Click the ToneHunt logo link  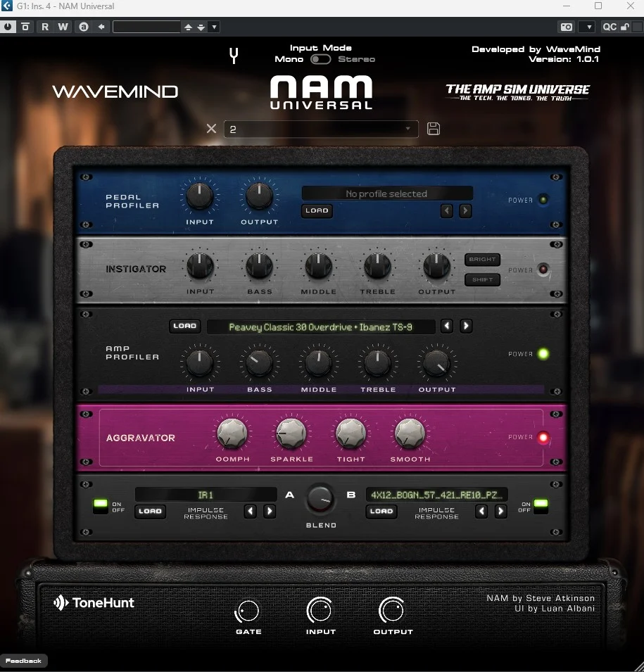point(94,602)
